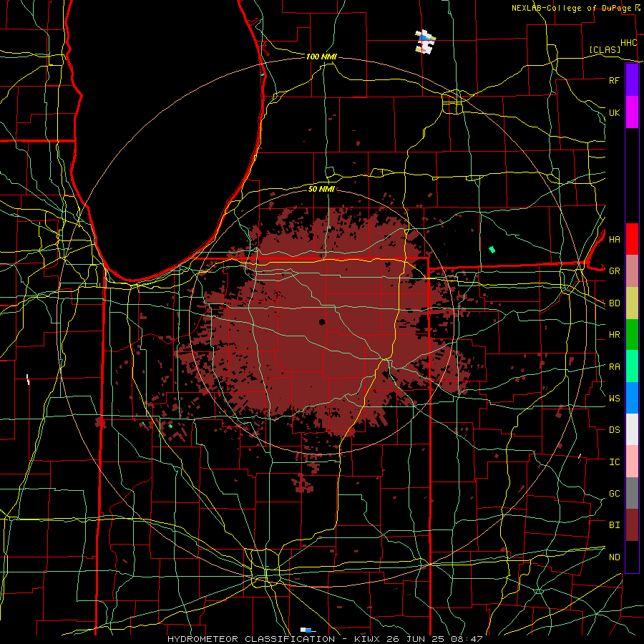The width and height of the screenshot is (644, 644).
Task: Select the 'GR' legend label
Action: 614,271
